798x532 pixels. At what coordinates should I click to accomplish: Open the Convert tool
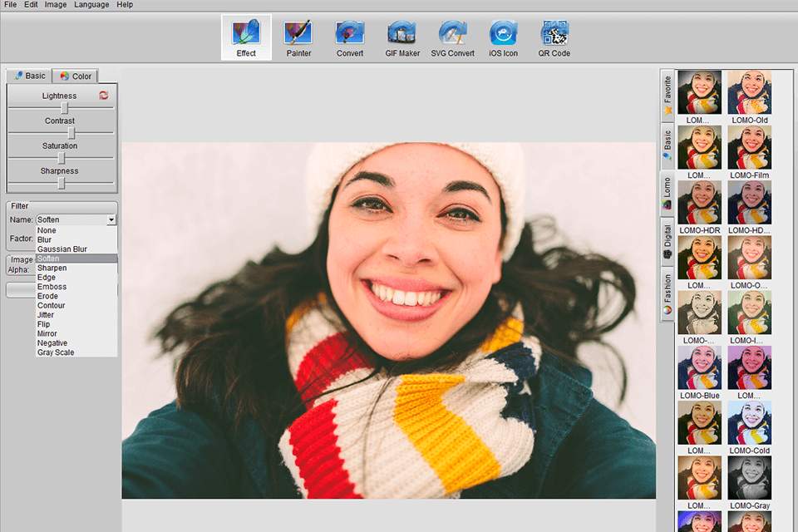[x=350, y=38]
